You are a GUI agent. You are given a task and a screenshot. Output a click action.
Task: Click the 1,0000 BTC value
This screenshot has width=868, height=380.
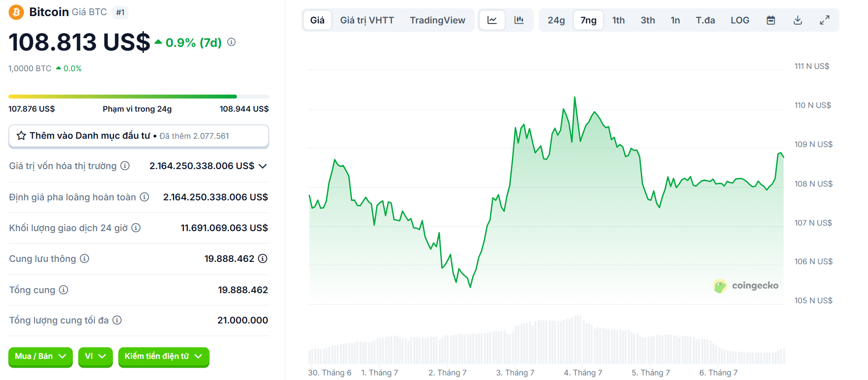click(30, 68)
